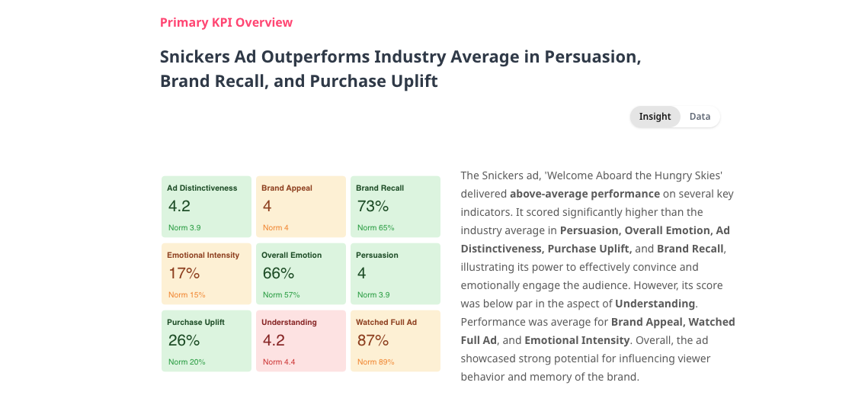Click the bold 'Understanding' word in paragraph
The image size is (868, 405).
[655, 304]
